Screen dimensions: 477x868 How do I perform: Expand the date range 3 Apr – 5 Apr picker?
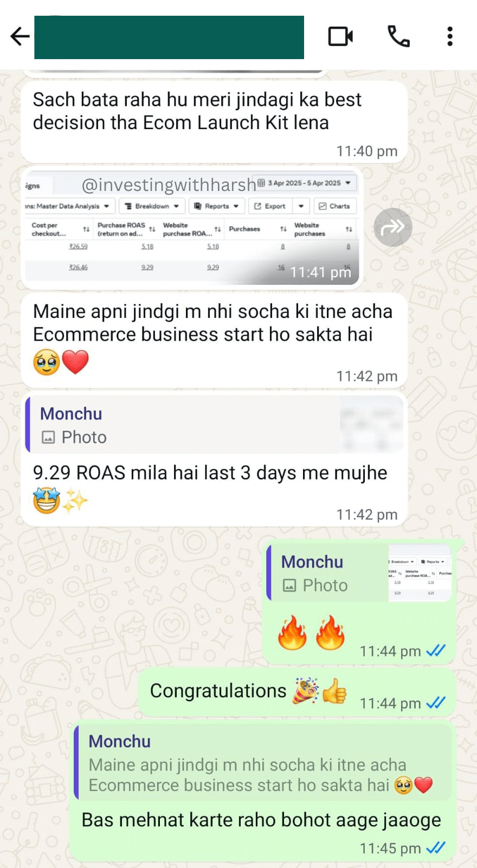click(305, 183)
